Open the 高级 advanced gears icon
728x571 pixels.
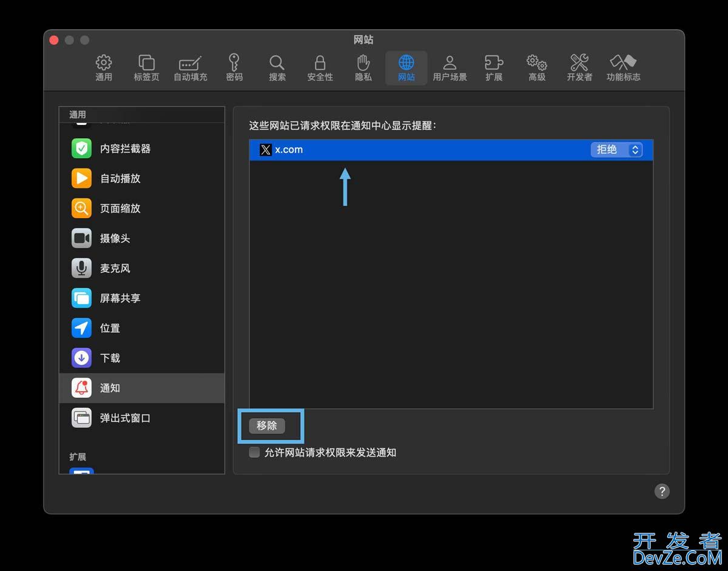point(537,62)
